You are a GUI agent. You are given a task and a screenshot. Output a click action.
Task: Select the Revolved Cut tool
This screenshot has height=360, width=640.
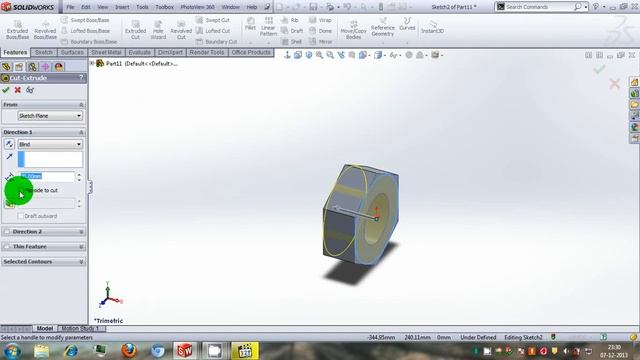tap(181, 30)
